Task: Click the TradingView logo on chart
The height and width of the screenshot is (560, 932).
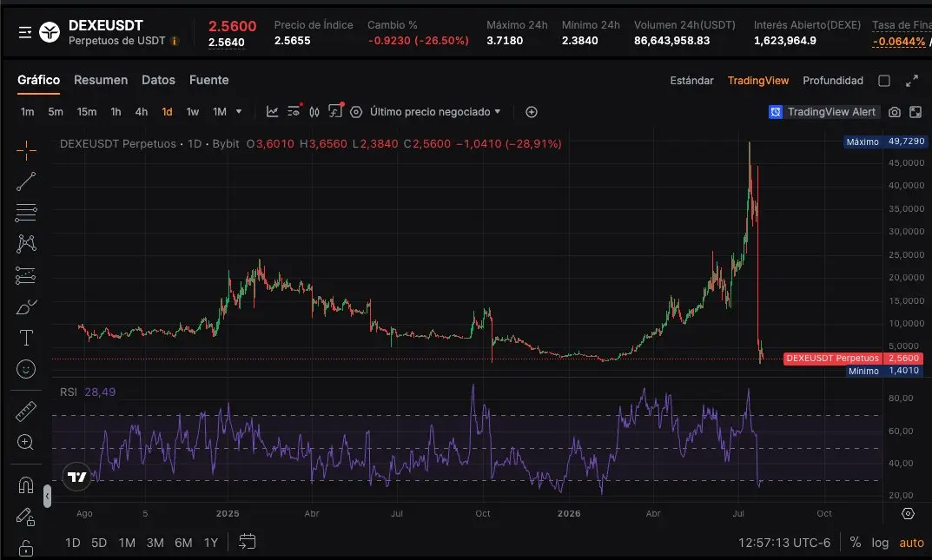Action: 76,477
